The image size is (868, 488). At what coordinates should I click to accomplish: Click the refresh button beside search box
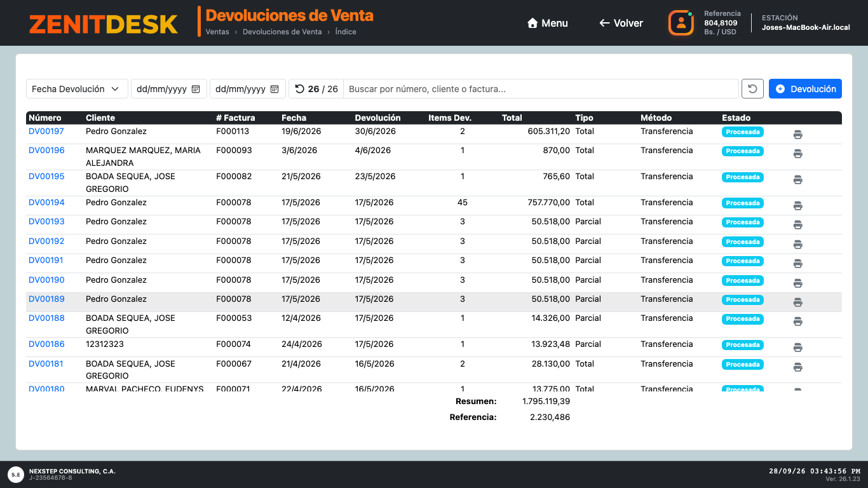pyautogui.click(x=752, y=89)
